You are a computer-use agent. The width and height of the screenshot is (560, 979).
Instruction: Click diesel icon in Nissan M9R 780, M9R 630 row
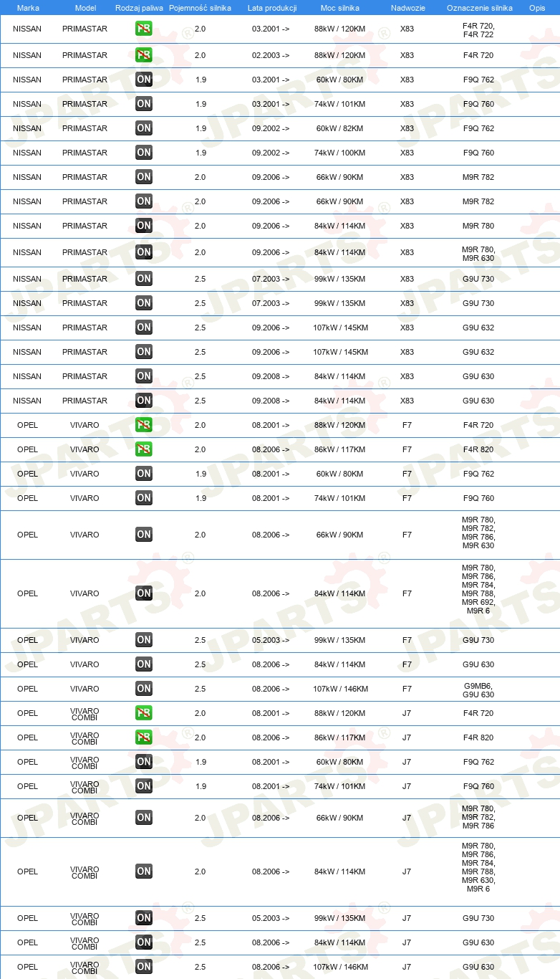[144, 252]
